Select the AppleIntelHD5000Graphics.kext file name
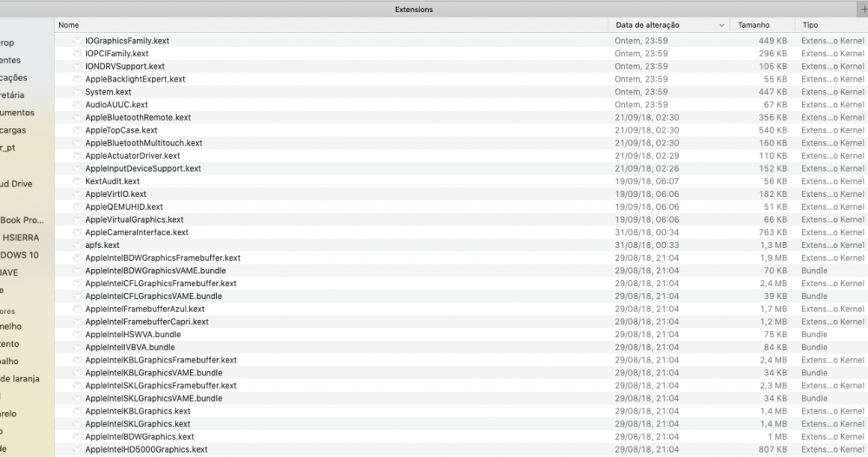Image resolution: width=868 pixels, height=457 pixels. [146, 449]
